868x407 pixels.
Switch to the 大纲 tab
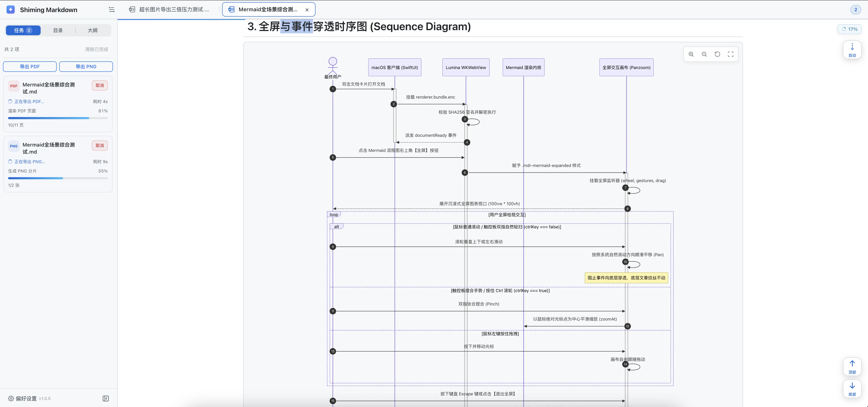point(93,30)
